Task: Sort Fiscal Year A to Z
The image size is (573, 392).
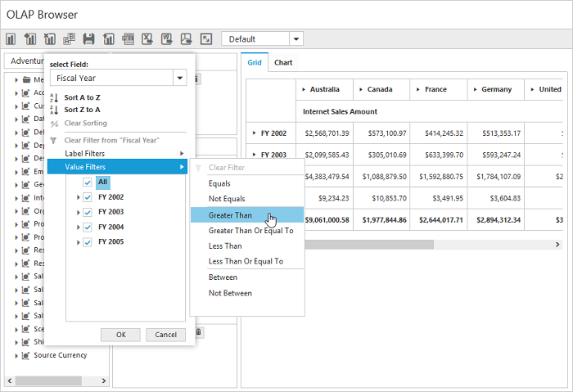Action: (x=82, y=97)
